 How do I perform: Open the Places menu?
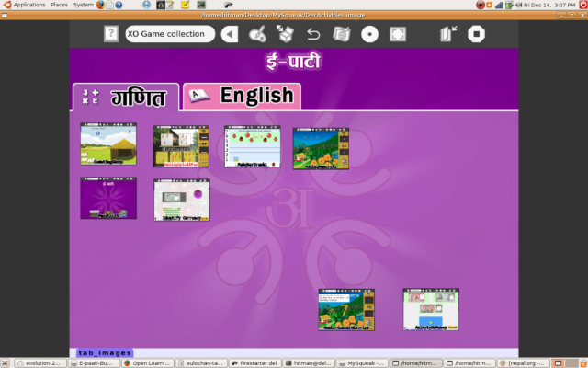point(59,5)
